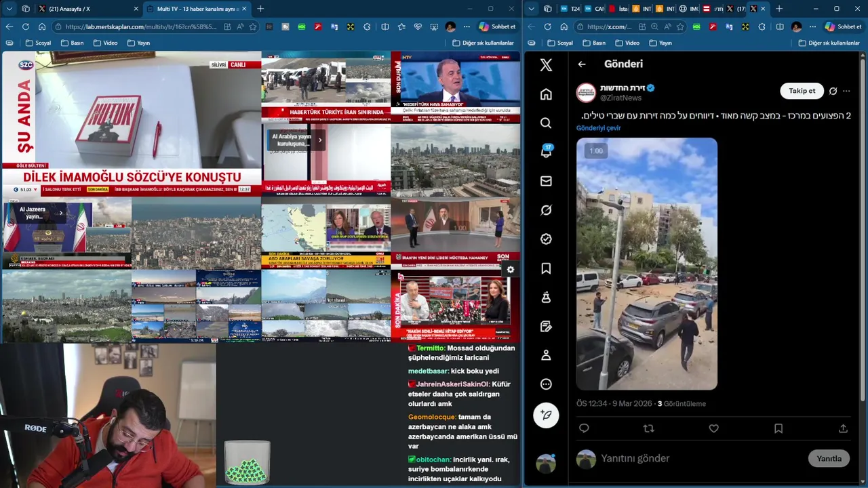Like the ZiratNews post
Image resolution: width=868 pixels, height=488 pixels.
coord(713,428)
